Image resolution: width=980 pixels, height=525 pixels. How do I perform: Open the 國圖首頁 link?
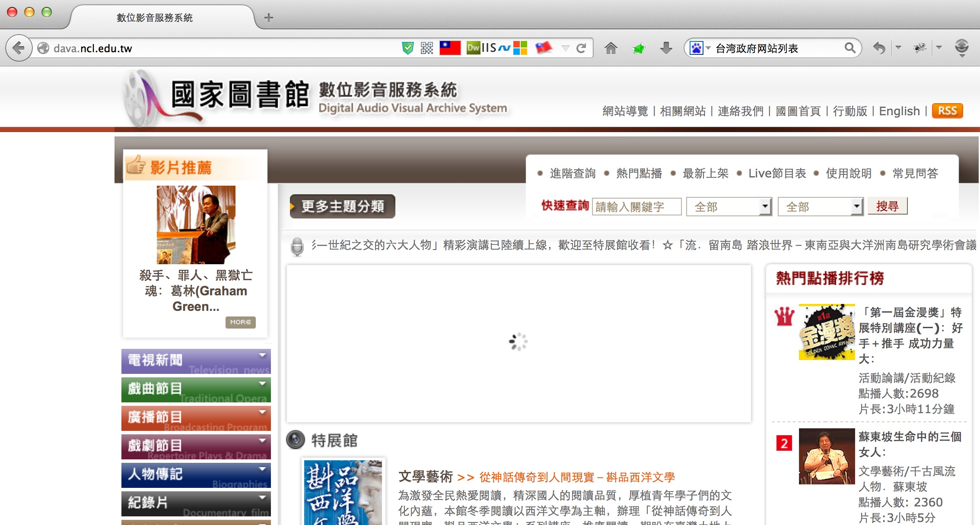click(x=798, y=111)
